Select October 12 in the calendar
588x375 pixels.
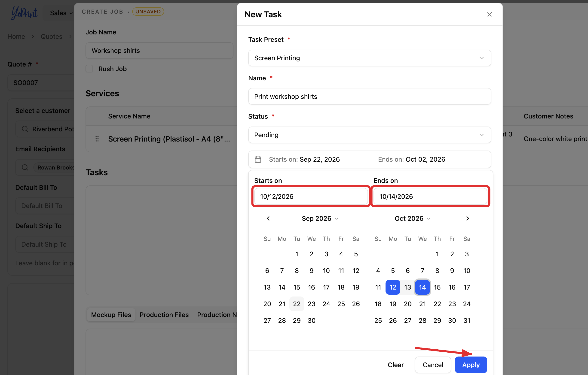(x=393, y=287)
